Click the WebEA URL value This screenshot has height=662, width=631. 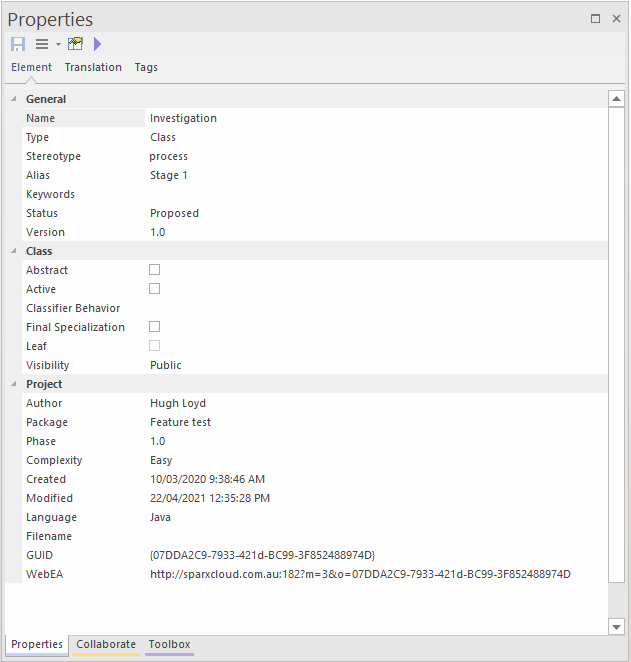[x=360, y=574]
